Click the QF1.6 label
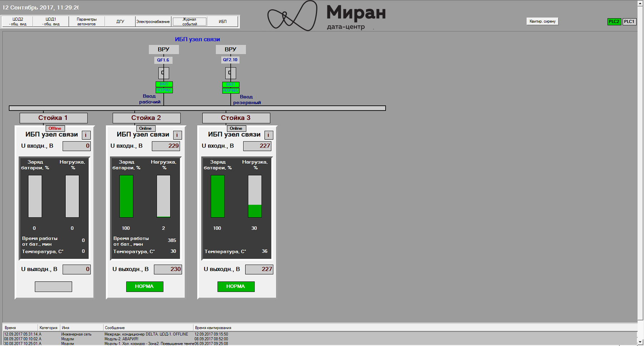The image size is (644, 346). (x=163, y=60)
